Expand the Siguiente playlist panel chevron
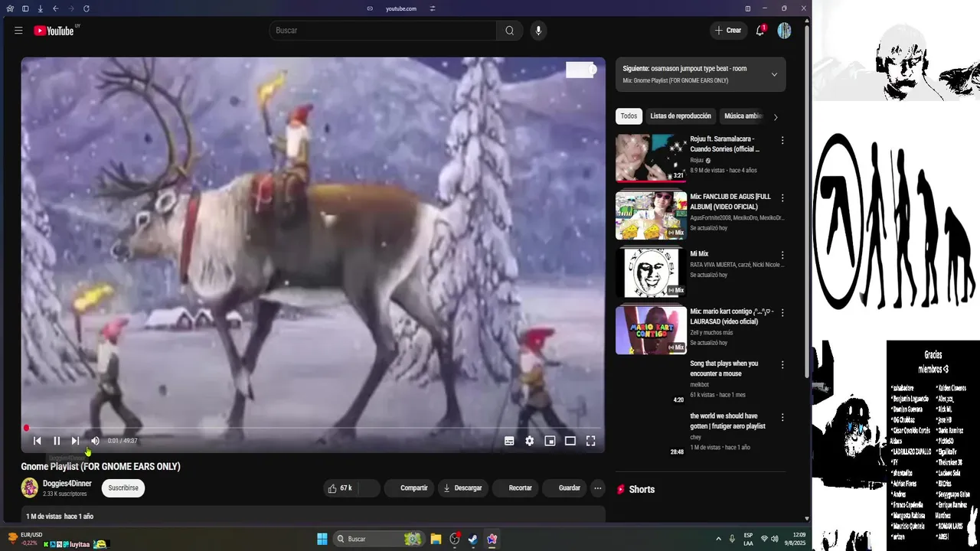Image resolution: width=980 pixels, height=551 pixels. [774, 74]
